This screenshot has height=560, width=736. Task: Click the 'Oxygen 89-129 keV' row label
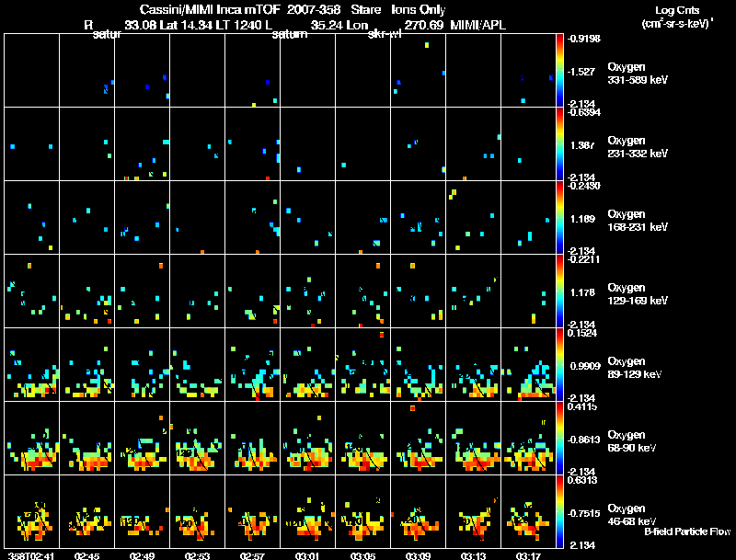[635, 368]
